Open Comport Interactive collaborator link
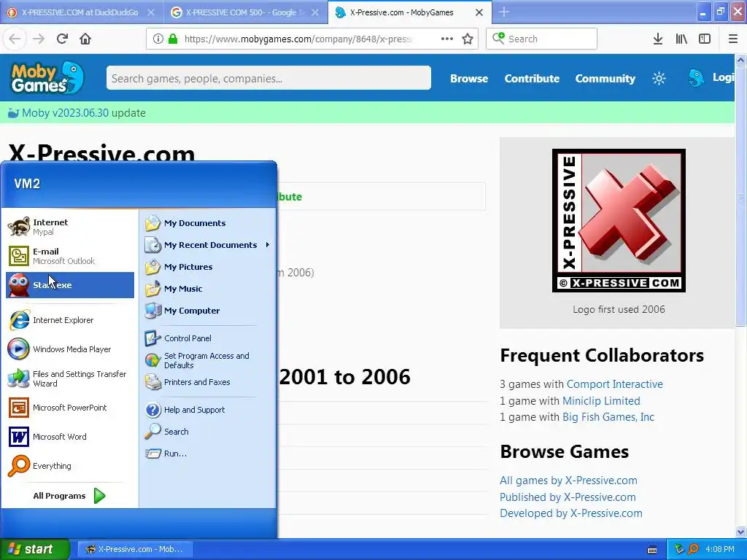The image size is (747, 560). (x=614, y=384)
